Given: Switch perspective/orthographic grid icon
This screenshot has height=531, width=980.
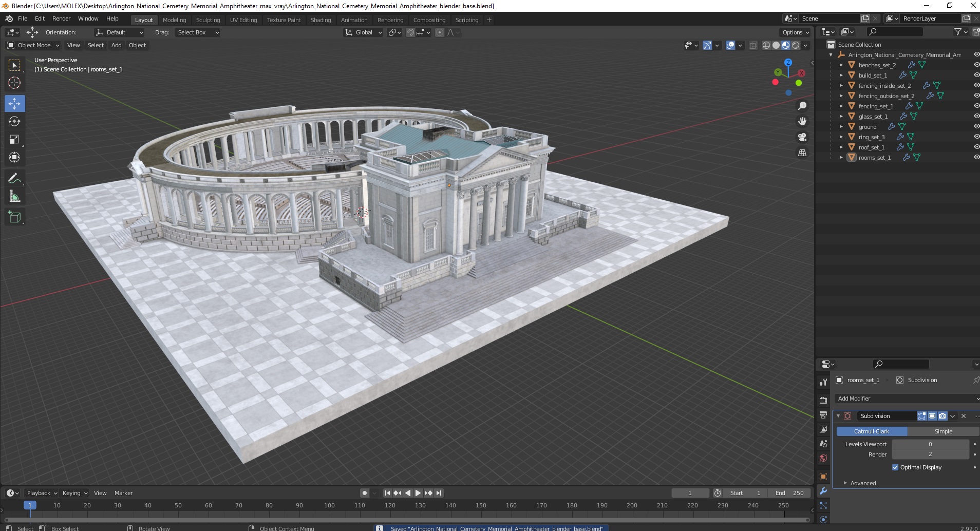Looking at the screenshot, I should pos(802,153).
